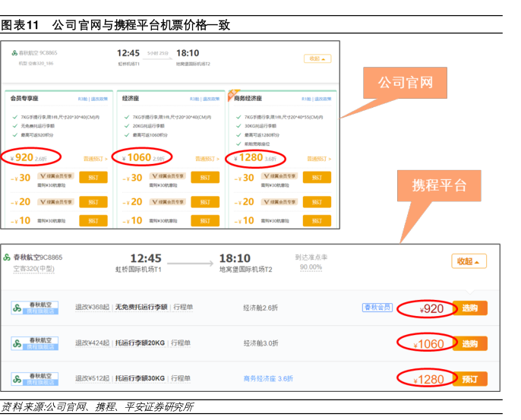Click the 春秋会员 member tag

377,308
